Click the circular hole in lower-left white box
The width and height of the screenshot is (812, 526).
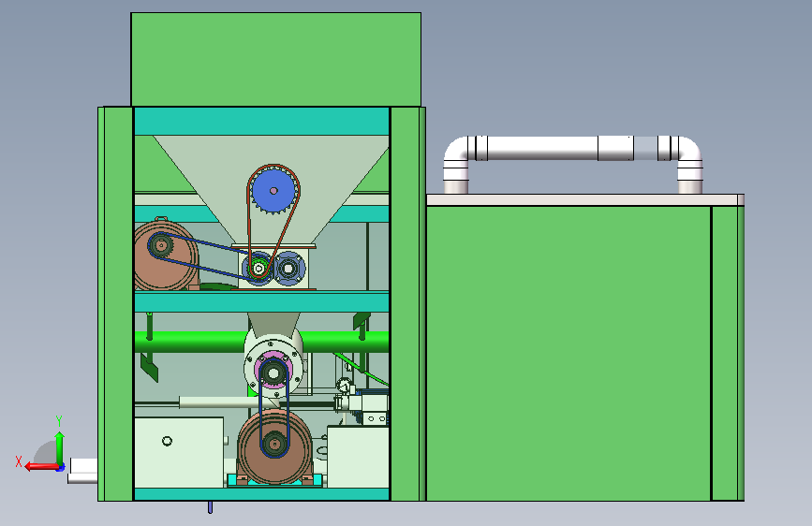pyautogui.click(x=167, y=441)
